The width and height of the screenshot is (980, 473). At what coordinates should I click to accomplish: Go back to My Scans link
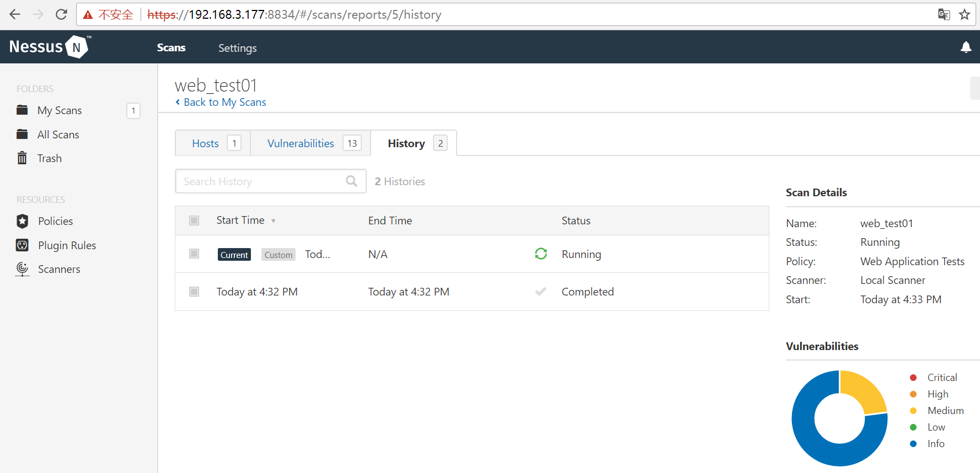tap(225, 102)
